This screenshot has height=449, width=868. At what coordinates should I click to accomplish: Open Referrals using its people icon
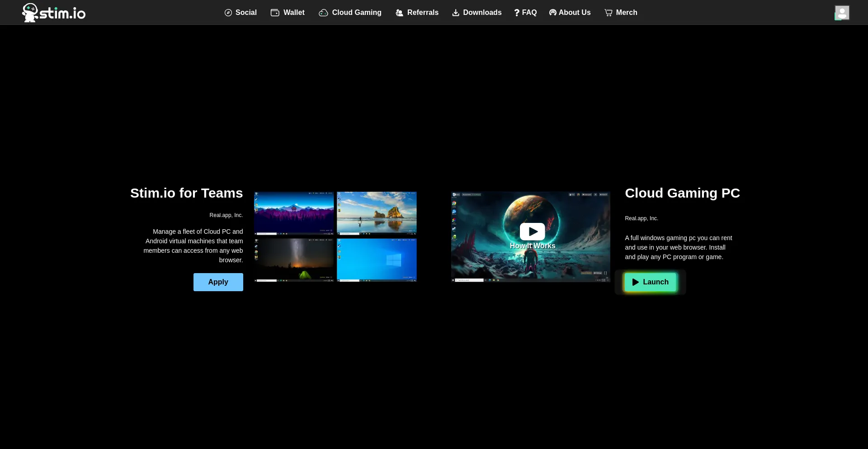click(x=399, y=13)
